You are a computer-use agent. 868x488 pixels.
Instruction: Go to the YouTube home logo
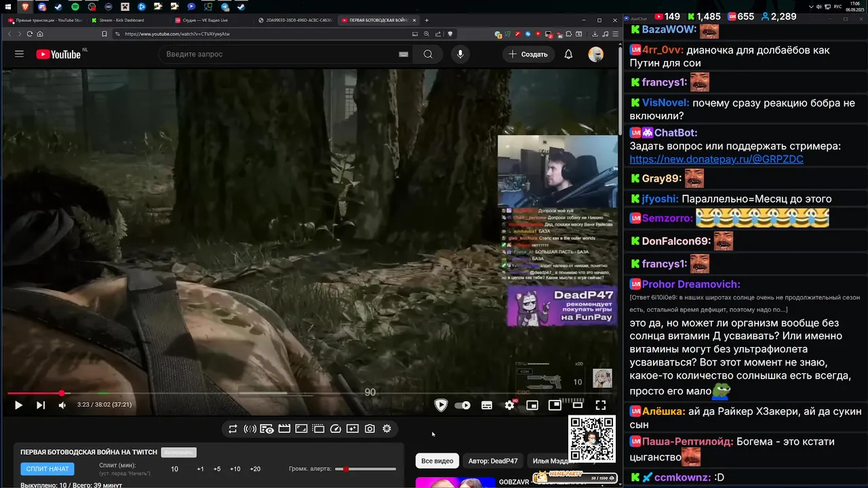[x=58, y=54]
